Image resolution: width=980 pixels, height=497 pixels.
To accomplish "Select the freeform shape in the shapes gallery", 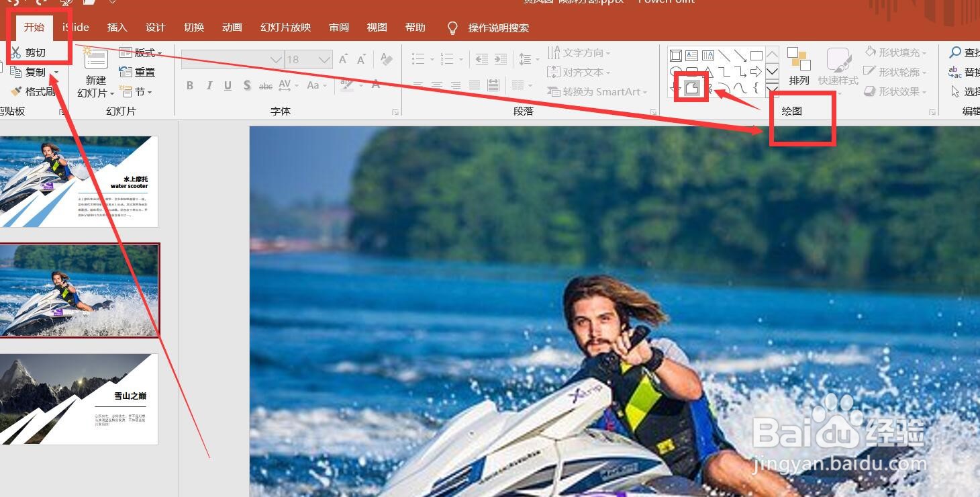I will click(x=692, y=88).
